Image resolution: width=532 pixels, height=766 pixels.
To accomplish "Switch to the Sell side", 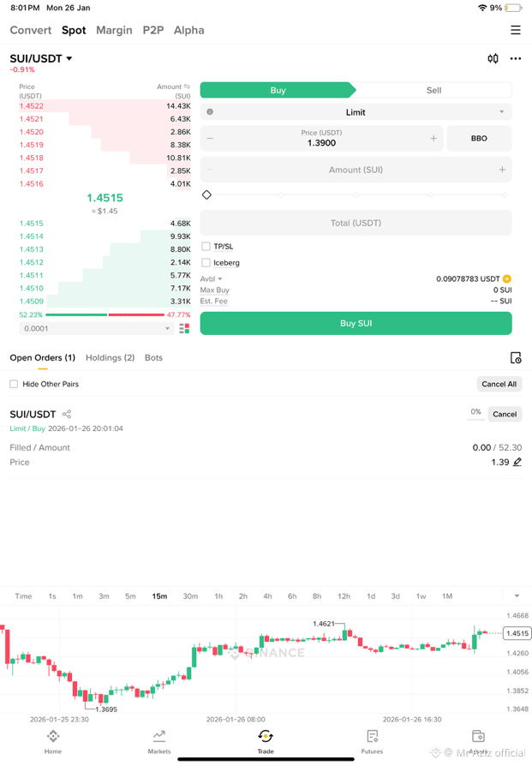I will (x=433, y=90).
